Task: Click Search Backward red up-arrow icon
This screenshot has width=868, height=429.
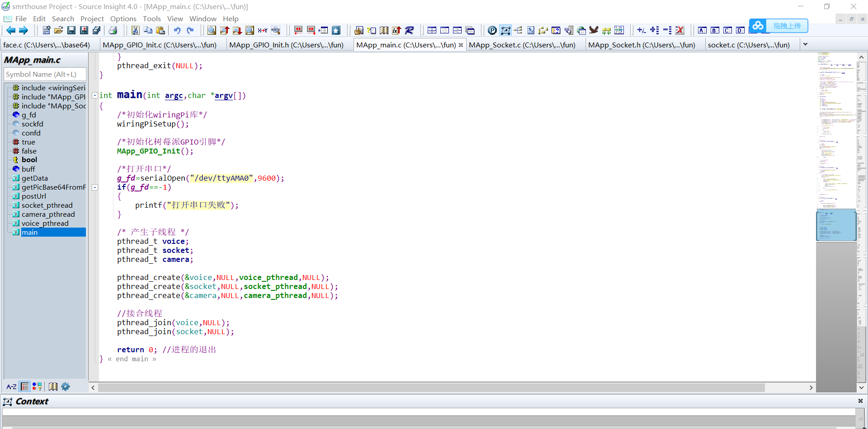Action: pos(225,30)
